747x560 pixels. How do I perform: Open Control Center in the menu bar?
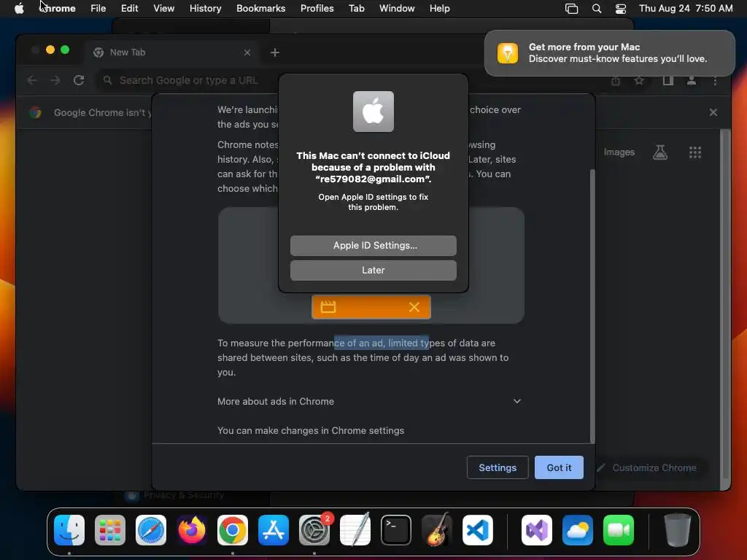click(621, 9)
